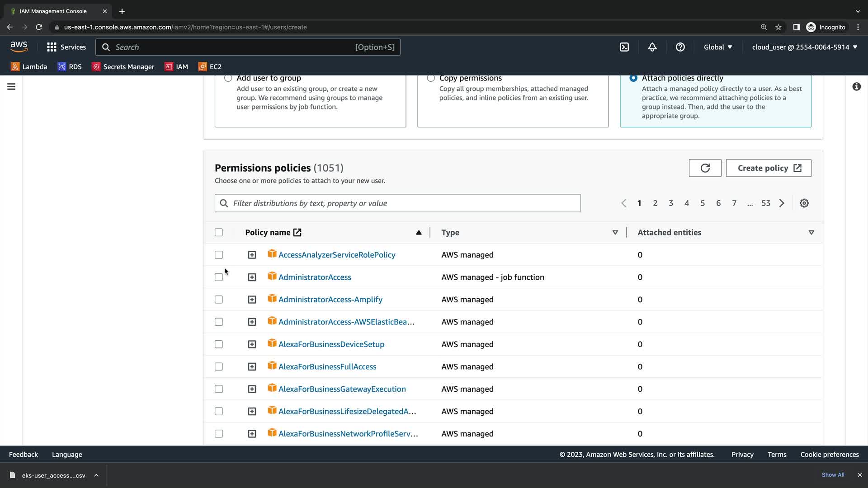Select all policies header checkbox
The image size is (868, 488).
coord(219,232)
